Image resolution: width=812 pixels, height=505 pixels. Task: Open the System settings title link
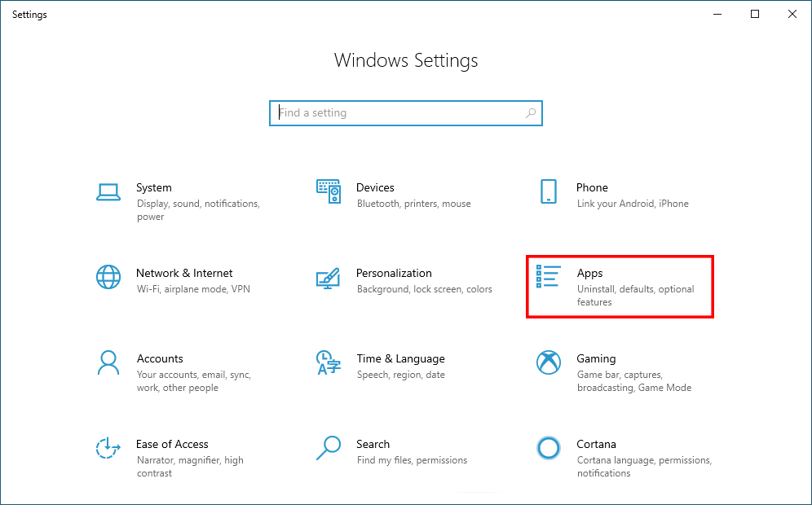tap(154, 187)
